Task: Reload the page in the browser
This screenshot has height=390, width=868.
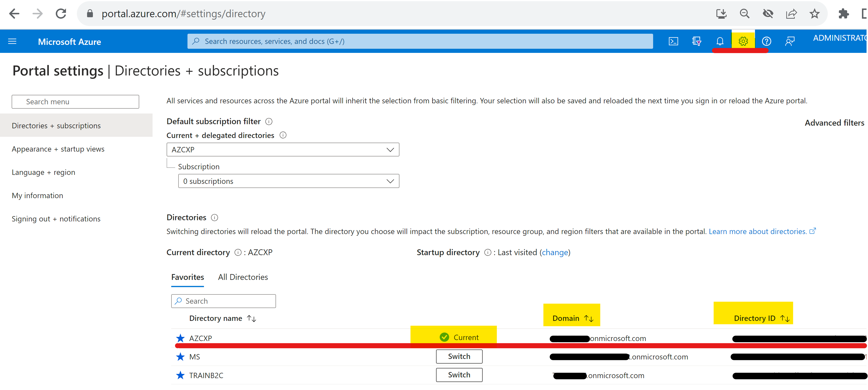Action: tap(61, 14)
